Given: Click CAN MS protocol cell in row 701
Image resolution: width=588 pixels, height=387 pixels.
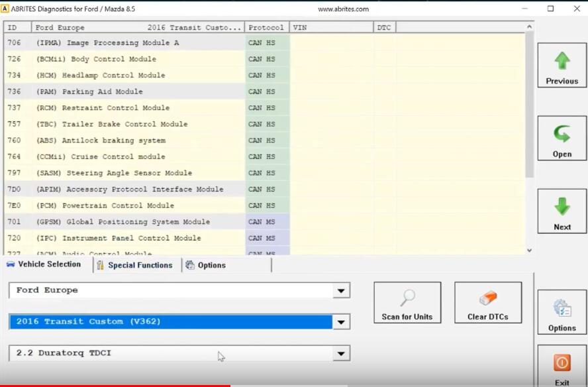Looking at the screenshot, I should [x=267, y=221].
